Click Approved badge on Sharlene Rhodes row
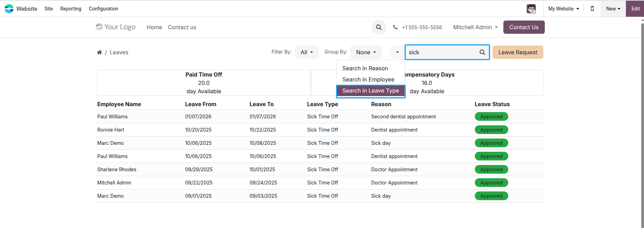 tap(491, 170)
